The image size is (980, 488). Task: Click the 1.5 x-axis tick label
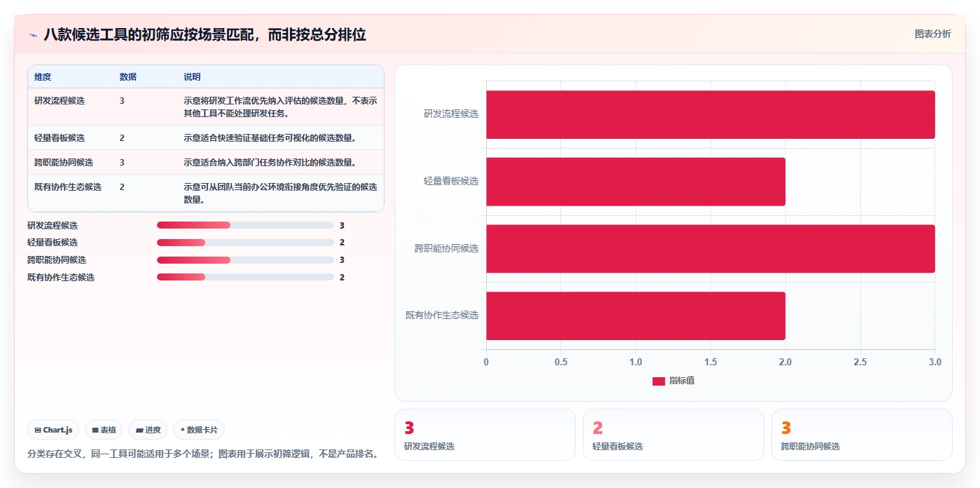[x=710, y=362]
